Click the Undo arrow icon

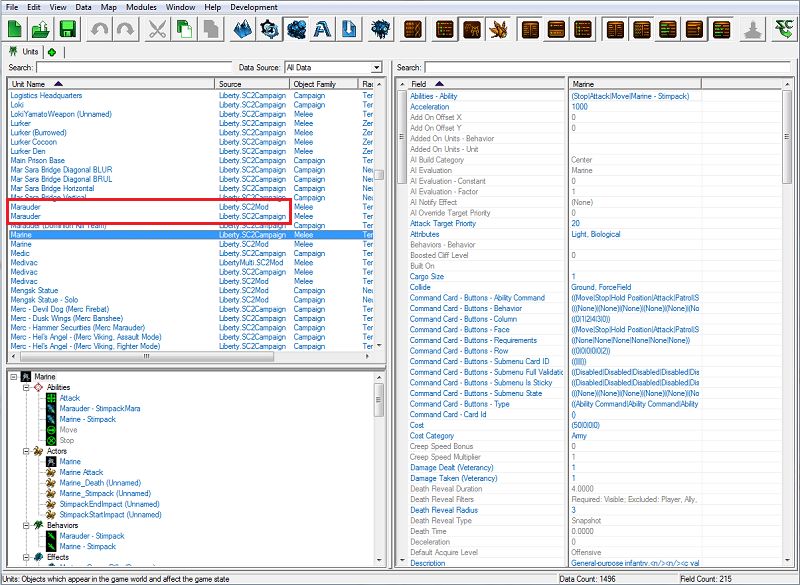point(99,29)
